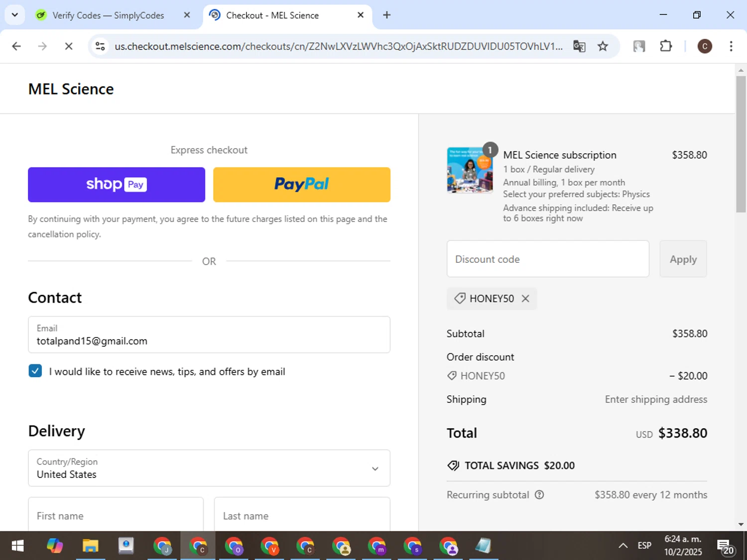
Task: Open the Chrome taskbar window with V badge
Action: click(x=270, y=546)
